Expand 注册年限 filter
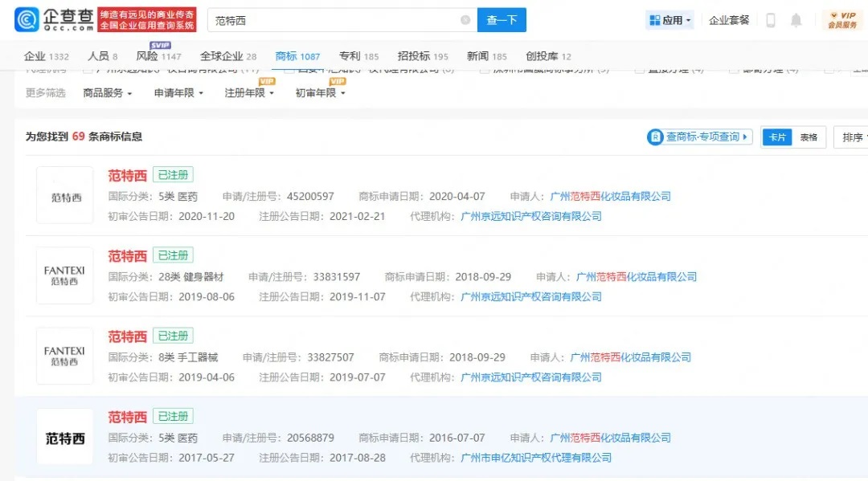 click(249, 93)
